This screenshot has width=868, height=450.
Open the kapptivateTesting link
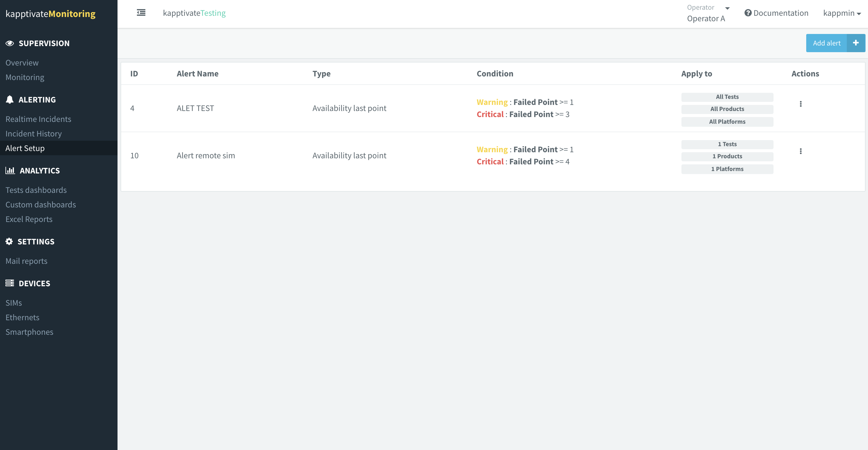pos(194,13)
